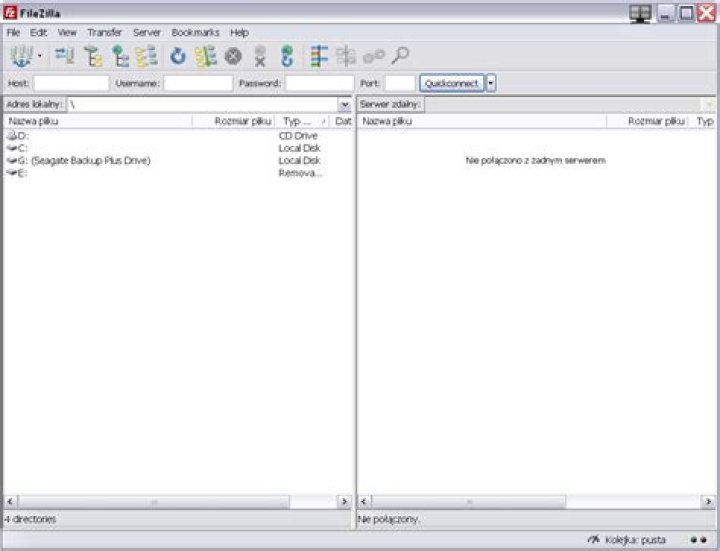Sort local list by Rozmiar pliku column
This screenshot has width=720, height=551.
tap(233, 121)
